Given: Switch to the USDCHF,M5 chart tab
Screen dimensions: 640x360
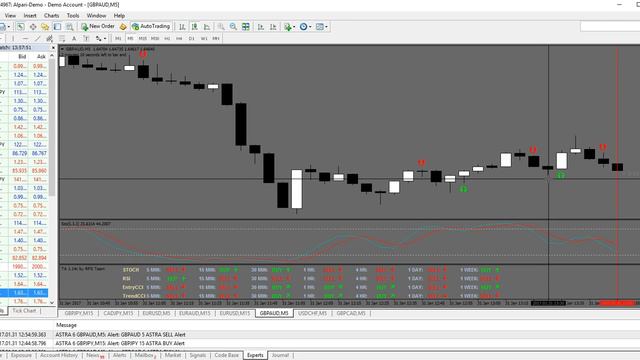Looking at the screenshot, I should (312, 313).
